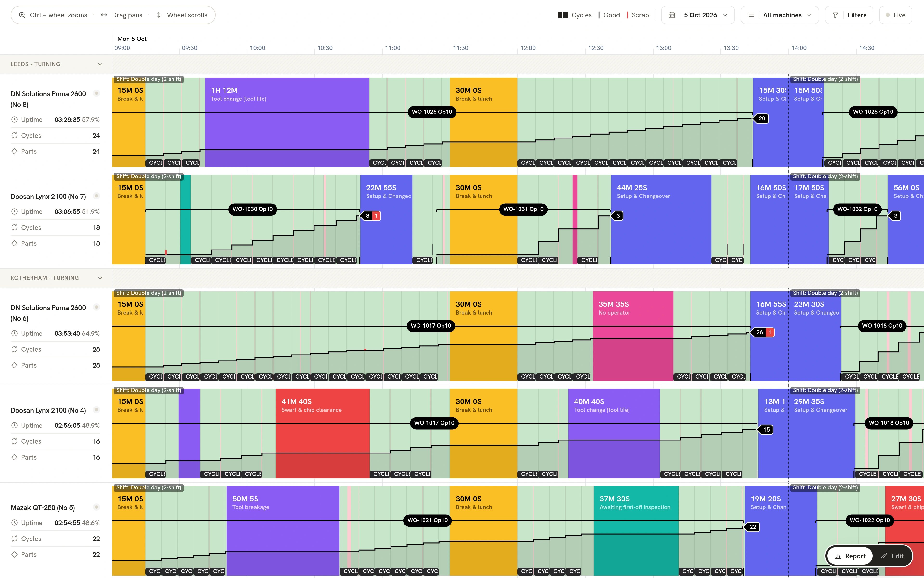Click the Parts diamond icon for Mazak QT-250 (No 5)
The image size is (924, 578).
click(x=14, y=554)
